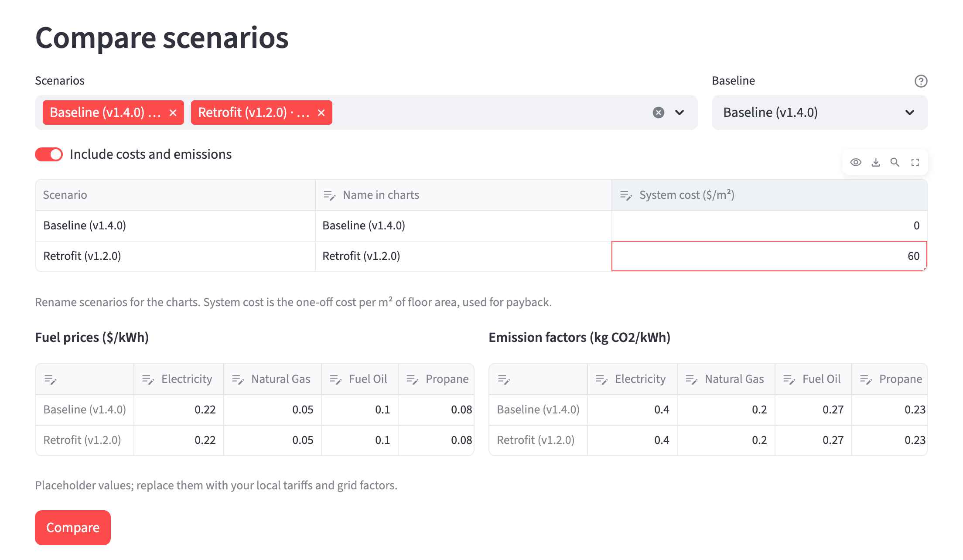
Task: Click Fuel Oil header in Emission factors table
Action: [813, 379]
